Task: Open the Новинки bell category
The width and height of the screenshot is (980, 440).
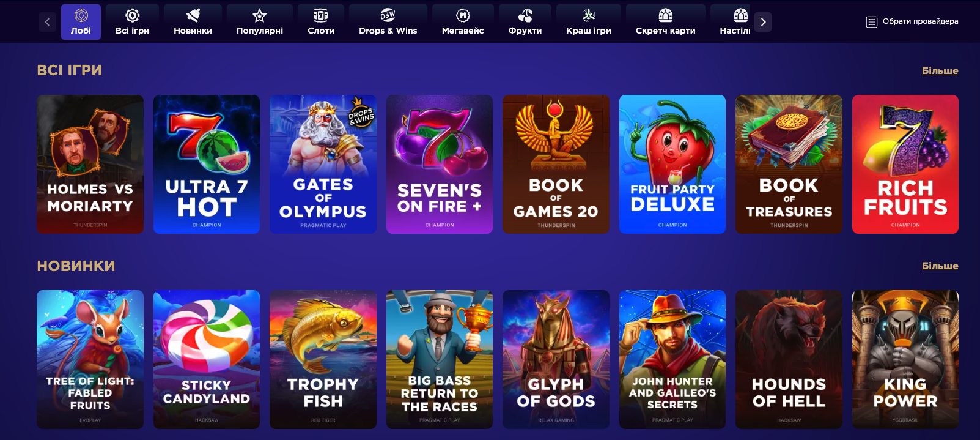Action: tap(193, 22)
